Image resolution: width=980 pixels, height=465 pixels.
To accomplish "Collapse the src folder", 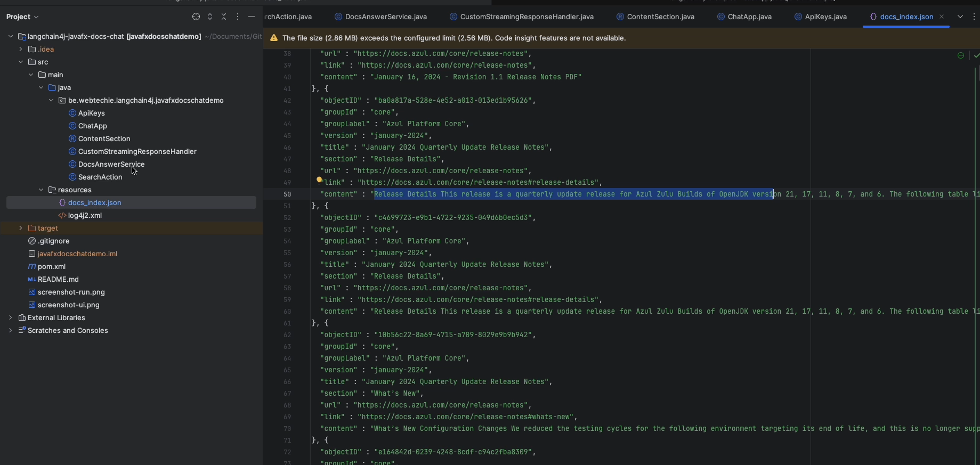I will (x=21, y=62).
